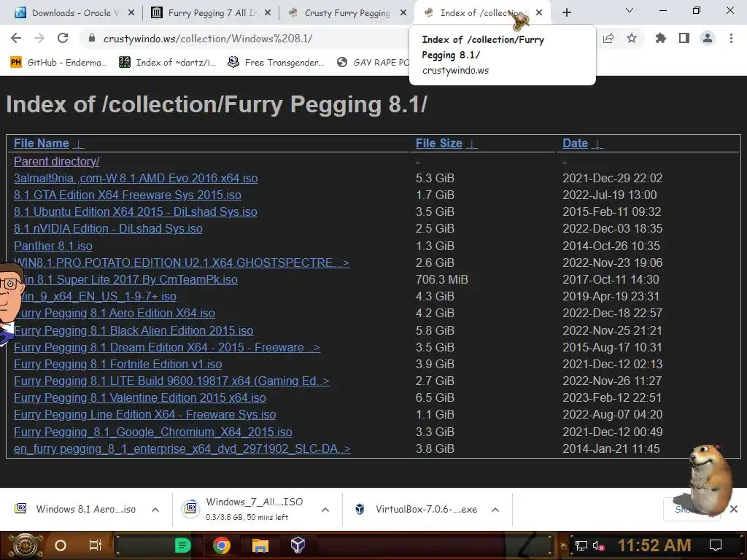Close the downloads shelf
Viewport: 747px width, 560px height.
click(734, 509)
